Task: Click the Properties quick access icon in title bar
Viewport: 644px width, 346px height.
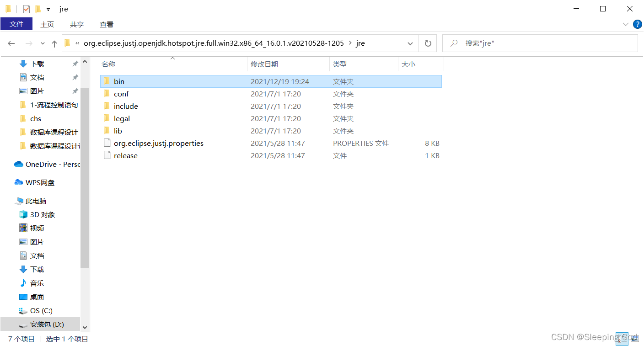Action: click(27, 9)
